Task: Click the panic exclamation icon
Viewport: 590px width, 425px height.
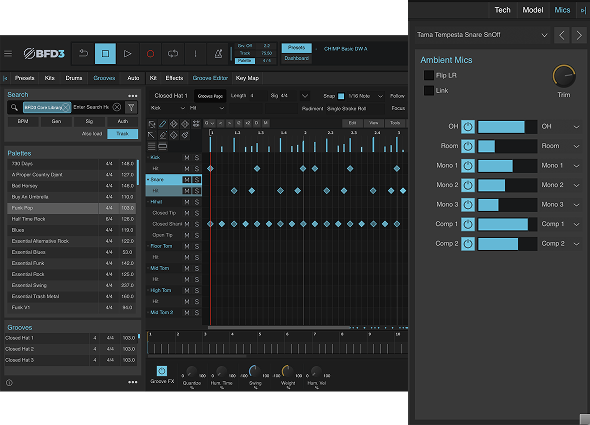Action: click(x=195, y=53)
